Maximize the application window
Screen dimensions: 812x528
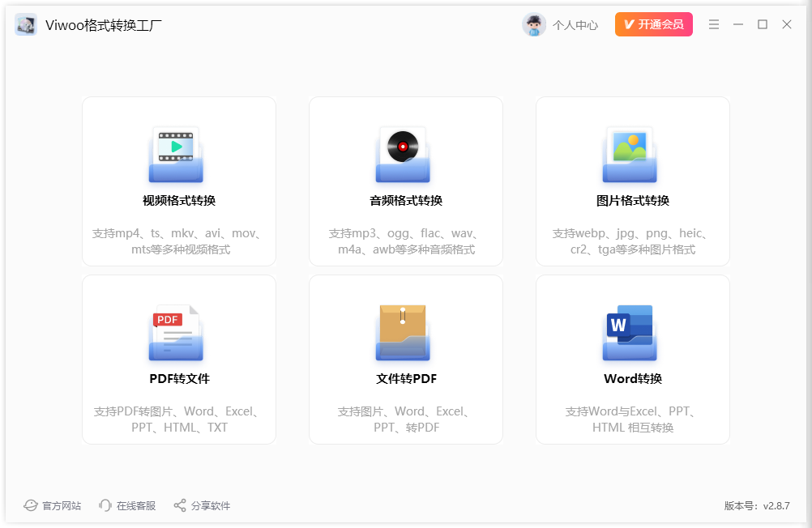click(763, 24)
